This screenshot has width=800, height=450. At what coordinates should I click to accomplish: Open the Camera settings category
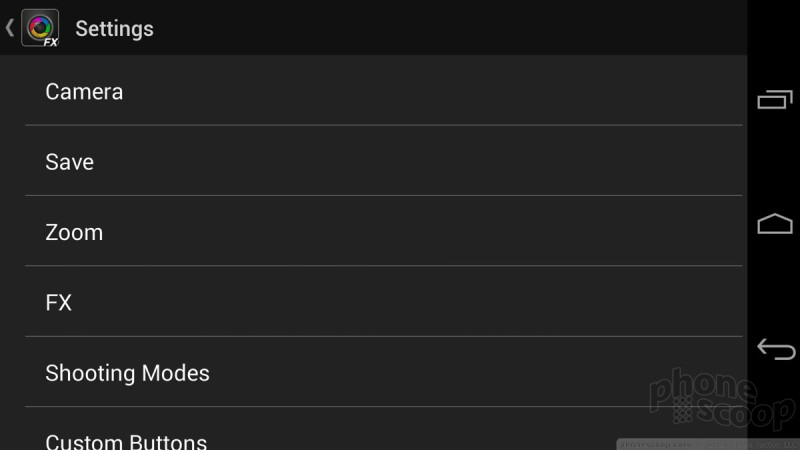click(384, 91)
